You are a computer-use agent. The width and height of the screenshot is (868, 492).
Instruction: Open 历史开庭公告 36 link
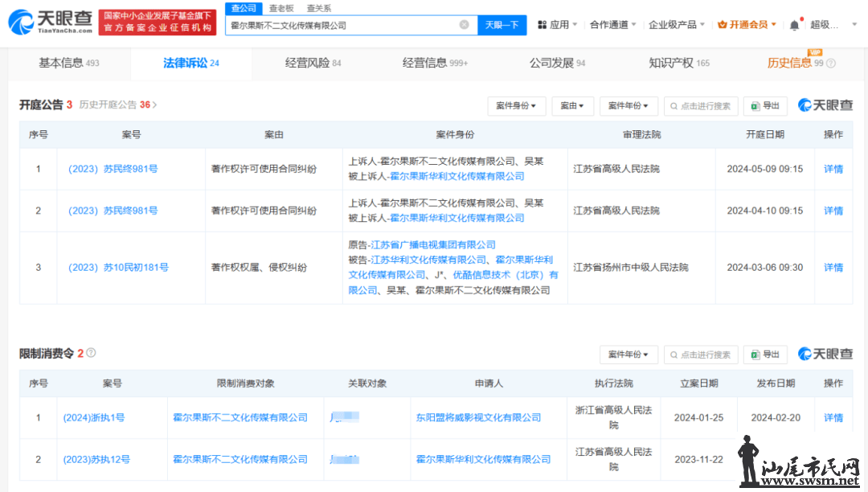[118, 105]
